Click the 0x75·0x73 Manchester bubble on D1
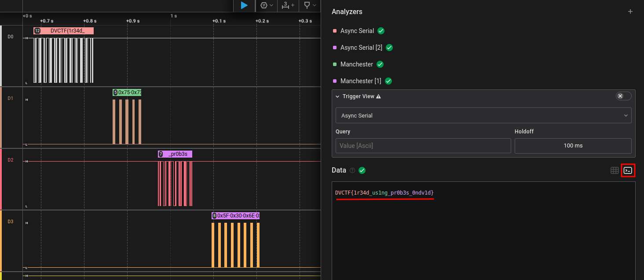The height and width of the screenshot is (280, 644). (127, 92)
